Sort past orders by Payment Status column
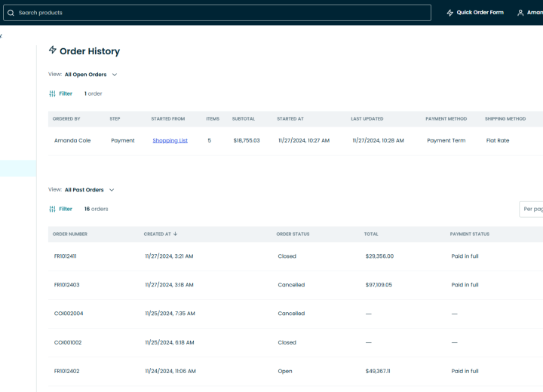Image resolution: width=543 pixels, height=392 pixels. click(x=470, y=234)
